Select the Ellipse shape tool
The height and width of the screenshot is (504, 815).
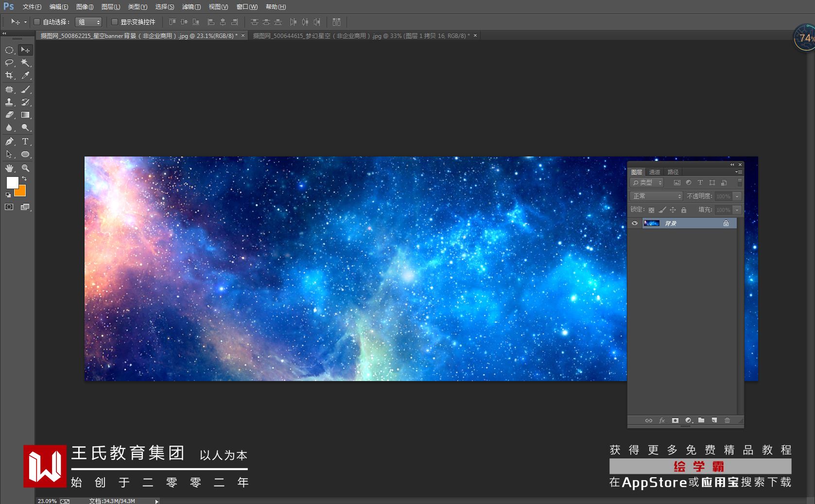click(x=25, y=154)
